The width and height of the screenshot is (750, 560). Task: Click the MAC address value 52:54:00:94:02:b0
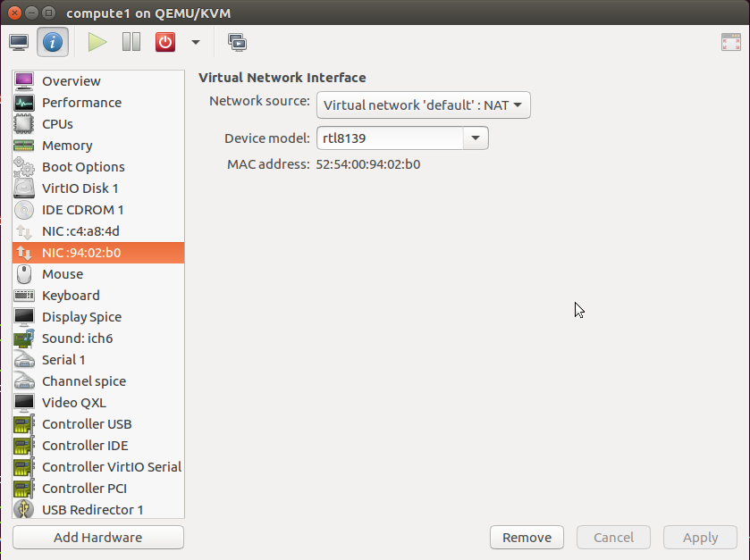(367, 164)
